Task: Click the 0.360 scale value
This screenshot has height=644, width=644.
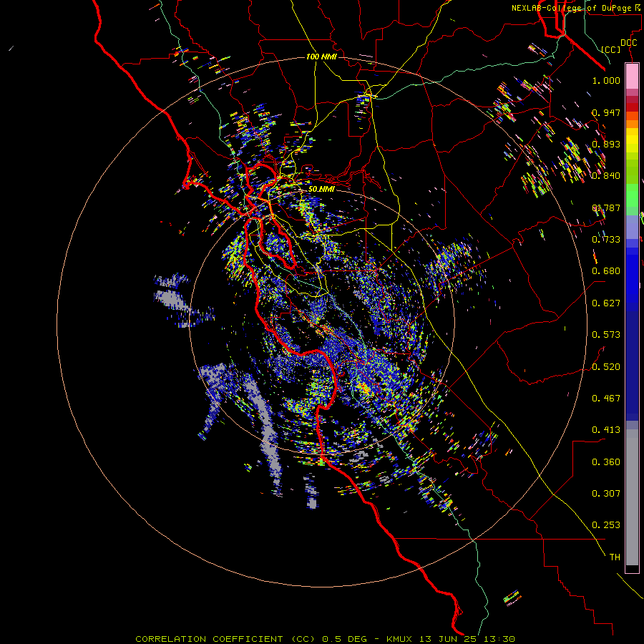Action: [x=606, y=462]
